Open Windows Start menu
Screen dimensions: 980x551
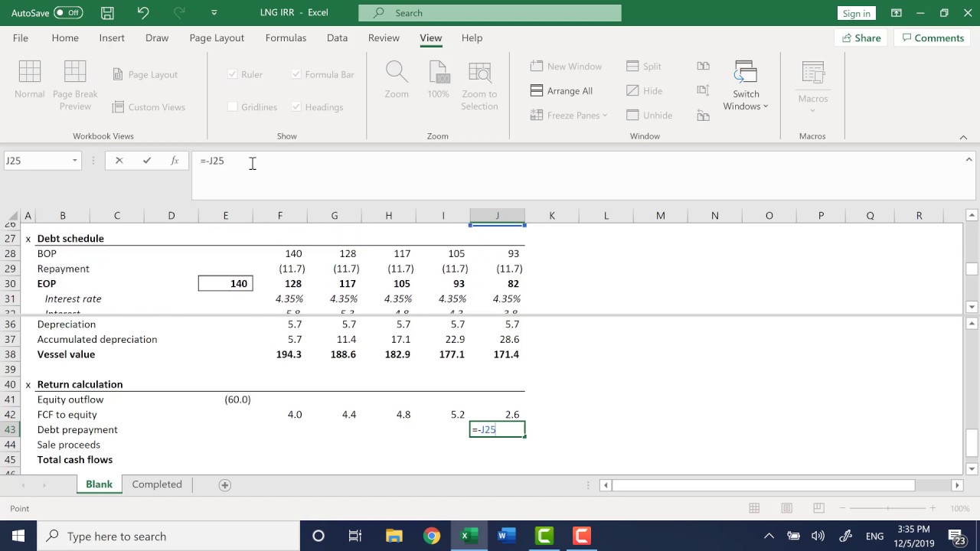18,536
